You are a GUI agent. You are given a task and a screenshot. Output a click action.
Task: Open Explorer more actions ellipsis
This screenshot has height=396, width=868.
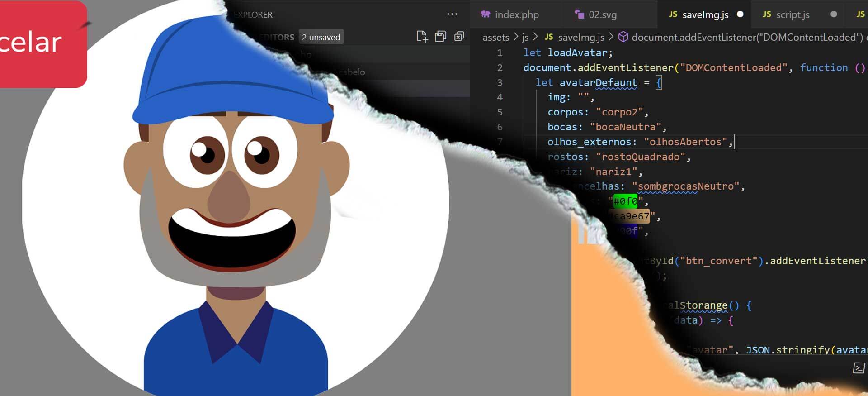coord(452,14)
